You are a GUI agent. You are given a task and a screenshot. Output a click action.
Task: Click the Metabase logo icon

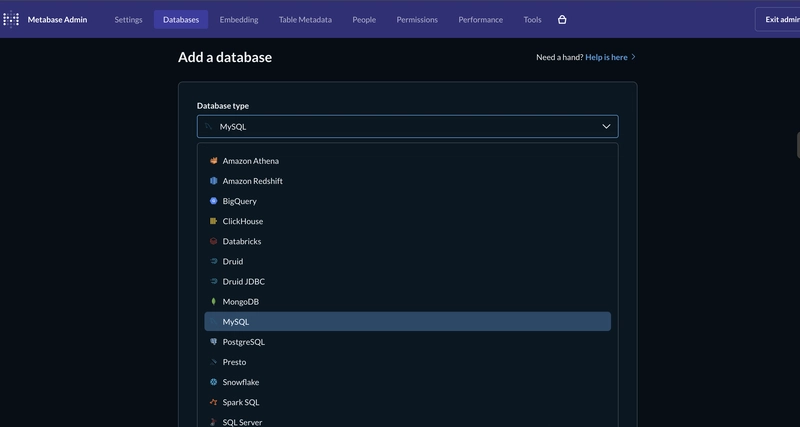tap(12, 19)
